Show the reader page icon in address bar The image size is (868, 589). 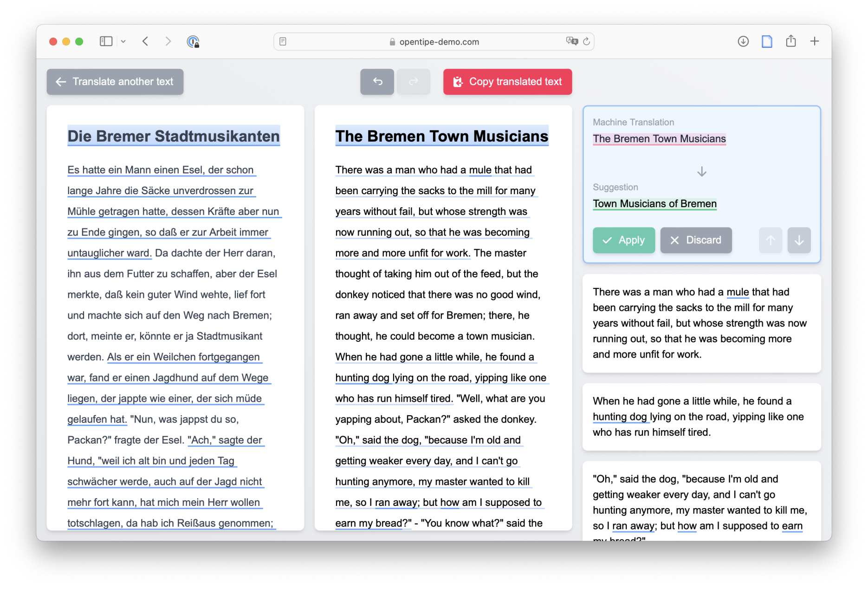point(283,41)
